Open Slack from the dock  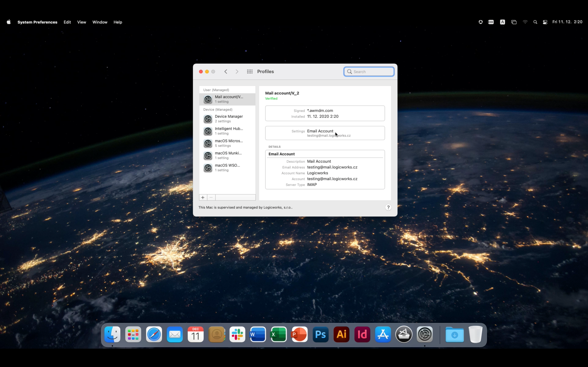pyautogui.click(x=237, y=335)
